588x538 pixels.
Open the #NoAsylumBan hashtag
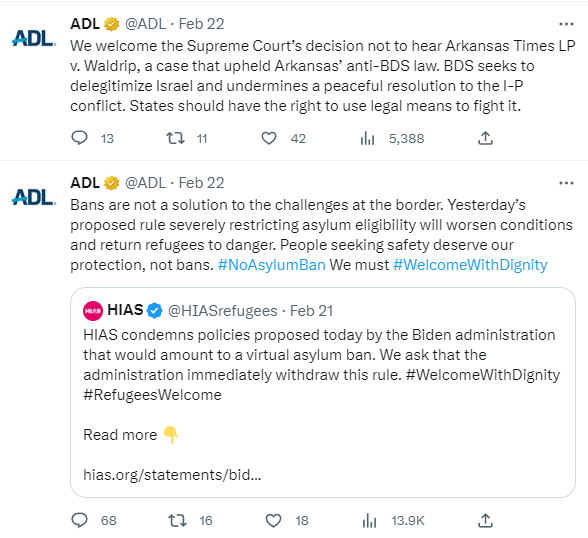click(272, 265)
